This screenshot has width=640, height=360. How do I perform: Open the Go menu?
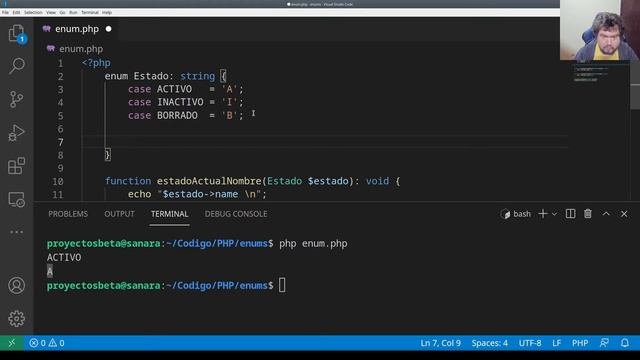point(62,13)
